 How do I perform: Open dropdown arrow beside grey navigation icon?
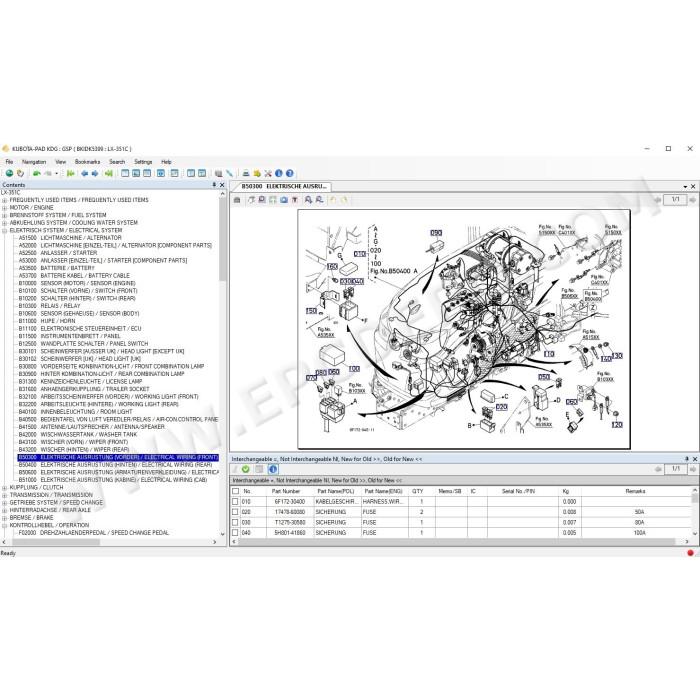pyautogui.click(x=56, y=174)
